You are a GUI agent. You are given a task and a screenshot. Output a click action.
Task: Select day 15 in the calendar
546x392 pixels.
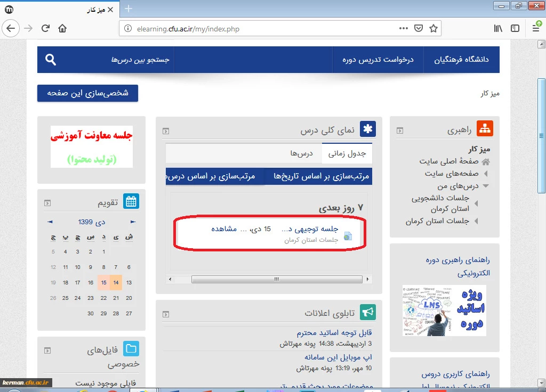pyautogui.click(x=103, y=283)
